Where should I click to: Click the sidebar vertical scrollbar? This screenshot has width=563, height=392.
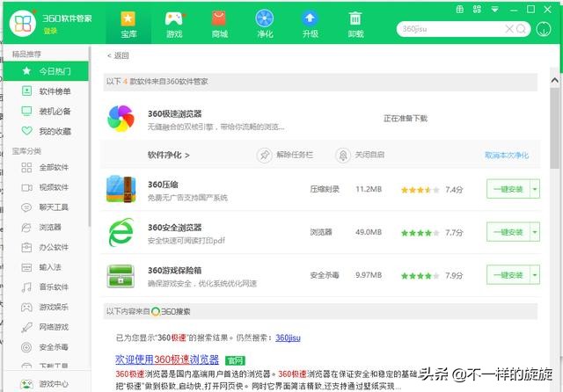(90, 136)
